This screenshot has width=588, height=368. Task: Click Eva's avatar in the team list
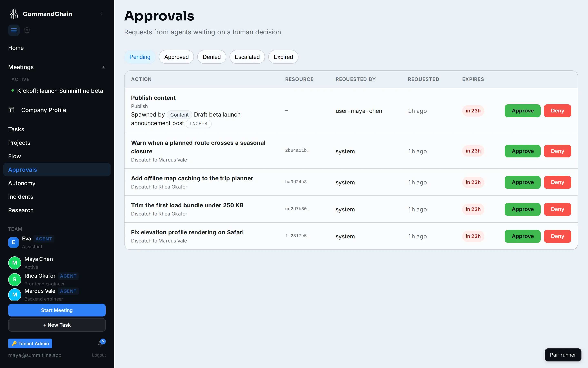coord(13,242)
